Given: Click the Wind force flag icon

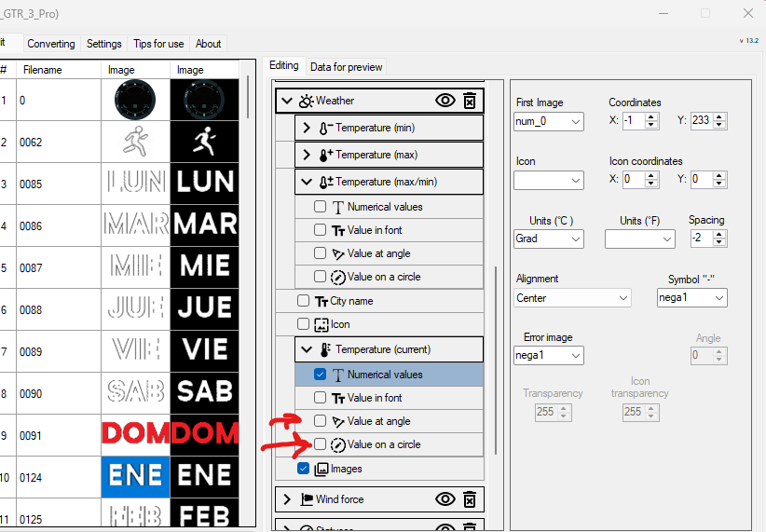Looking at the screenshot, I should (307, 499).
